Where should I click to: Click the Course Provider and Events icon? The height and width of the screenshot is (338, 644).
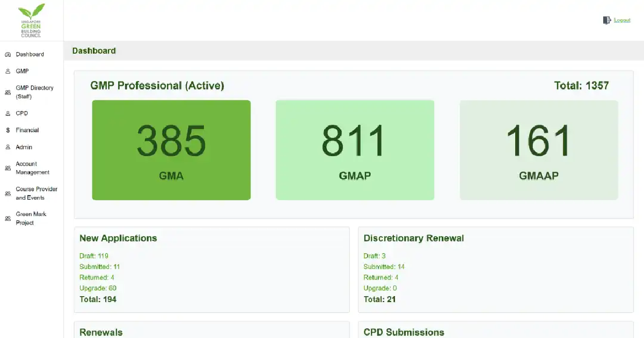coord(8,194)
